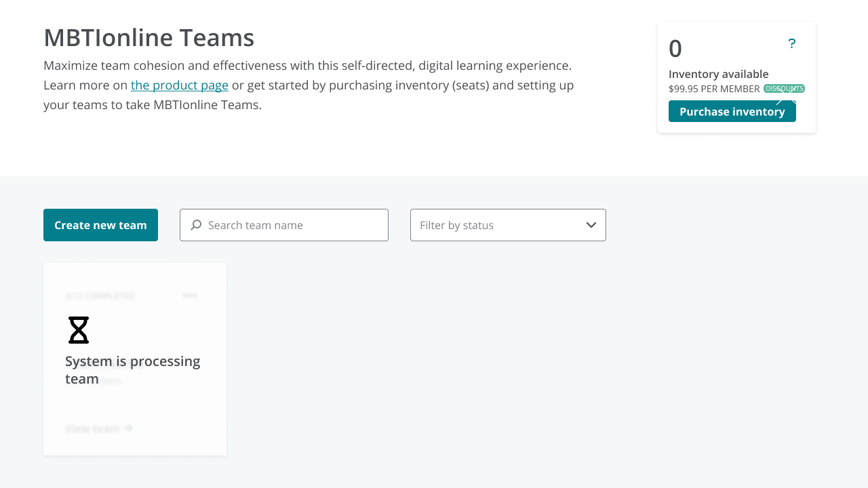The height and width of the screenshot is (488, 868).
Task: Open the Filter by status dropdown
Action: pyautogui.click(x=508, y=225)
